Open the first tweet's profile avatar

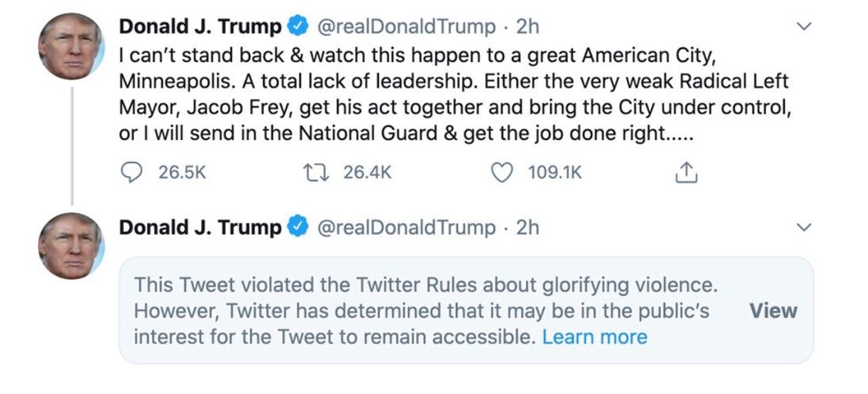click(71, 47)
